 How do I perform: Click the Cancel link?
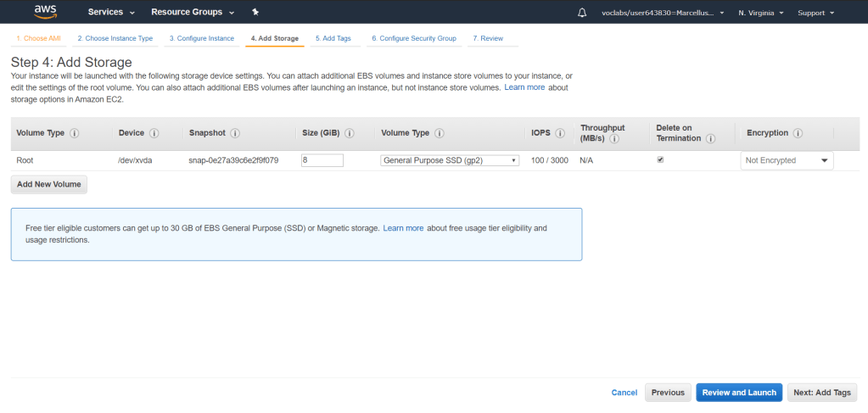tap(624, 393)
